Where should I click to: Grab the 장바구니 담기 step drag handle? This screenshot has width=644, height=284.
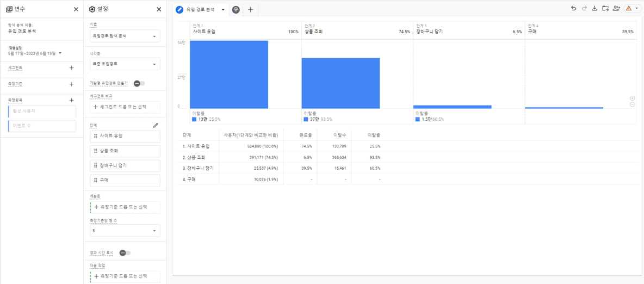pos(96,165)
